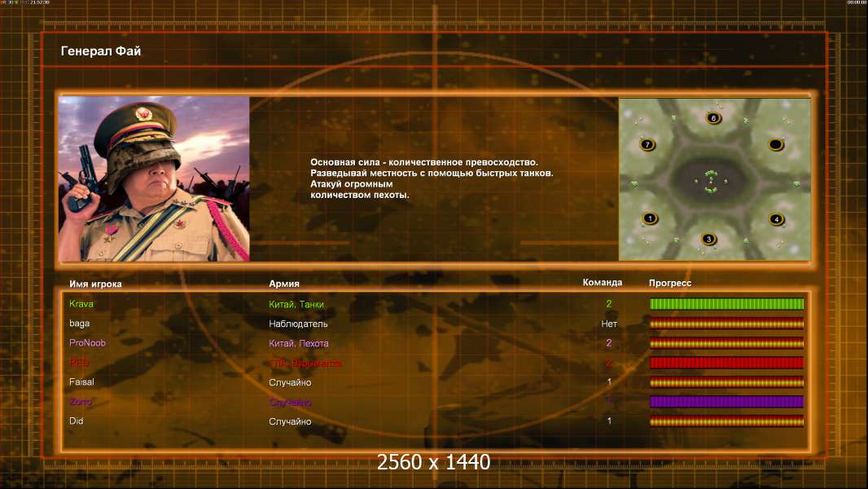Click team number 1 in Did's row
The width and height of the screenshot is (868, 489).
pos(609,421)
